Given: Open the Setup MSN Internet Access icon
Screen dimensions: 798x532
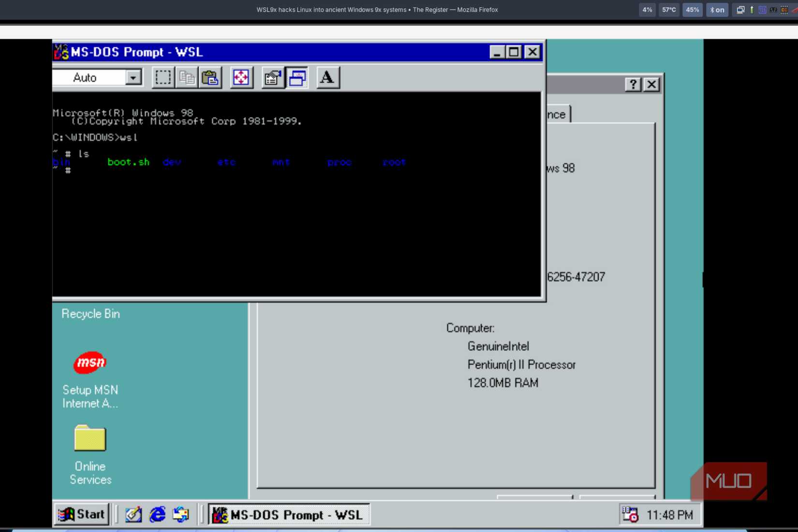Looking at the screenshot, I should tap(90, 363).
